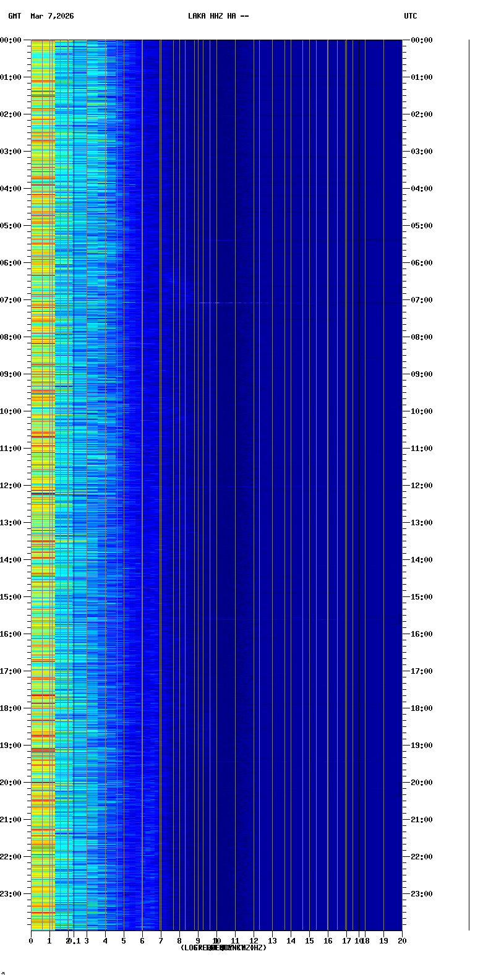Click the 12:00 marker on the left time axis
Viewport: 496px width, 980px height.
coord(11,486)
